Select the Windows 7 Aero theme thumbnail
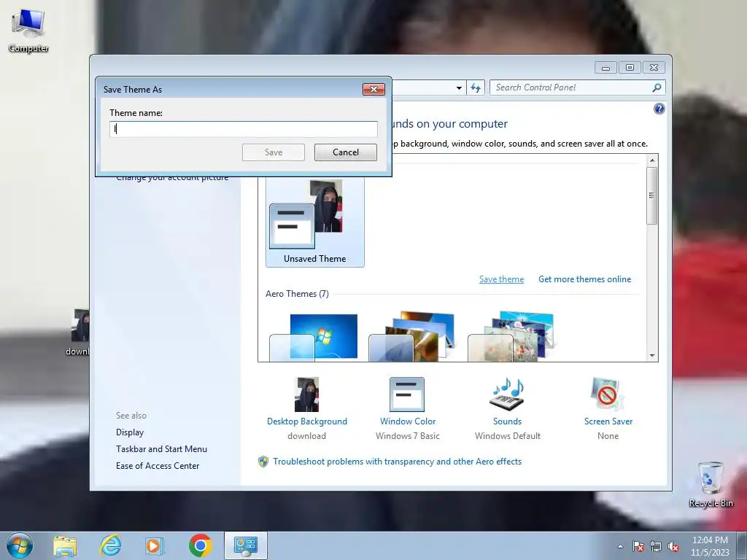The width and height of the screenshot is (747, 560). coord(314,337)
